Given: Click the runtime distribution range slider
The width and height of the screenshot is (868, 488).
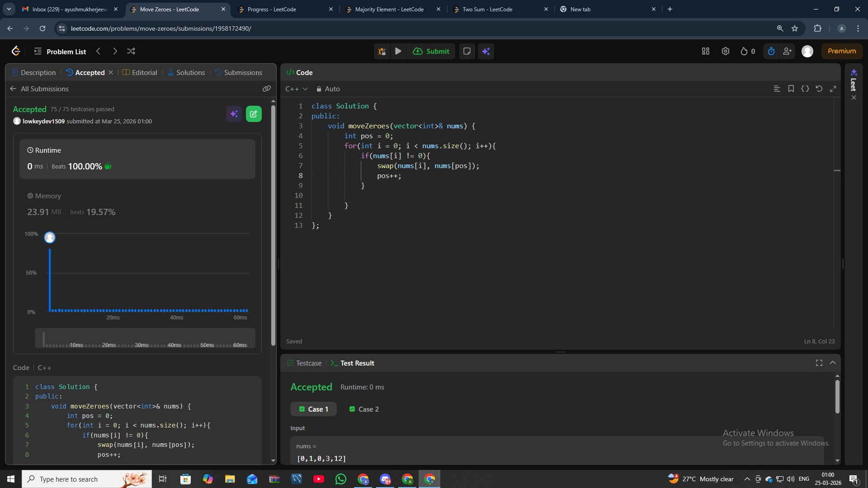Looking at the screenshot, I should tap(145, 339).
